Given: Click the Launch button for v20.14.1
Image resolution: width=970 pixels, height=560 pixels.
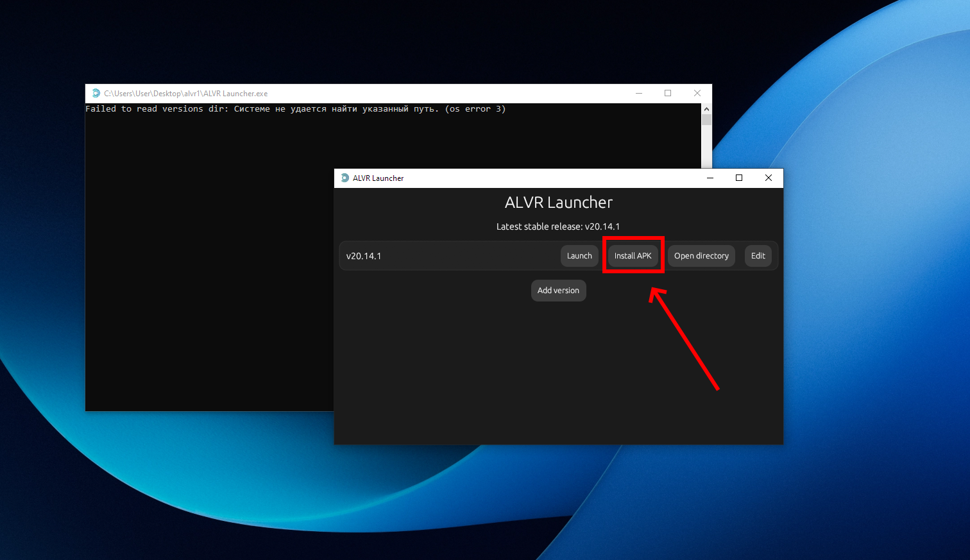Looking at the screenshot, I should click(x=579, y=256).
